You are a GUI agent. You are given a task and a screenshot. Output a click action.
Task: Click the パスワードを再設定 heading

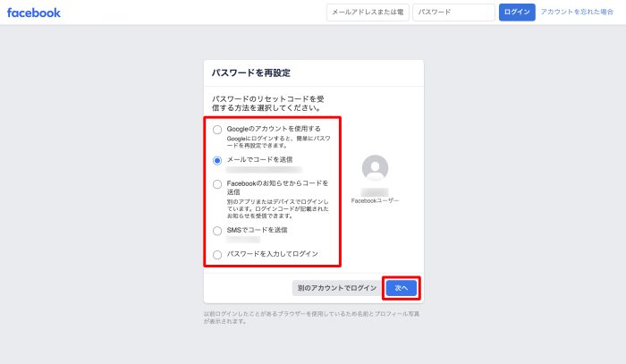(250, 72)
